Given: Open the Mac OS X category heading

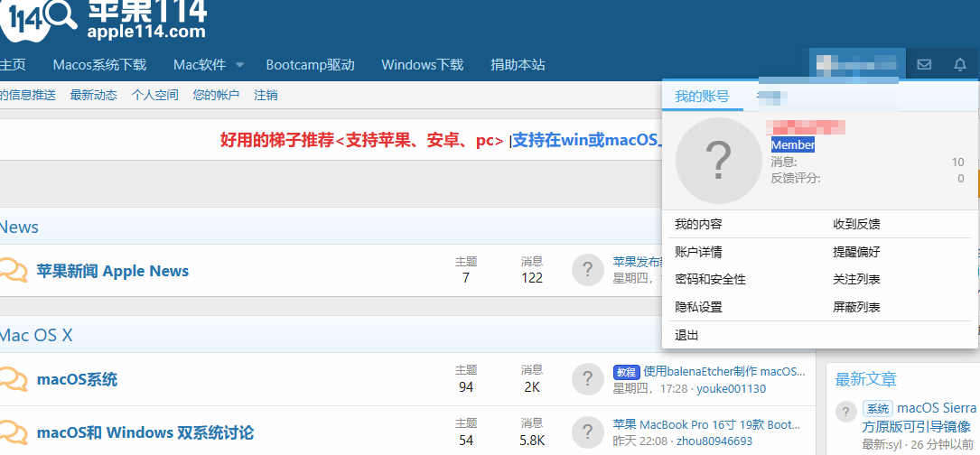Looking at the screenshot, I should point(35,335).
